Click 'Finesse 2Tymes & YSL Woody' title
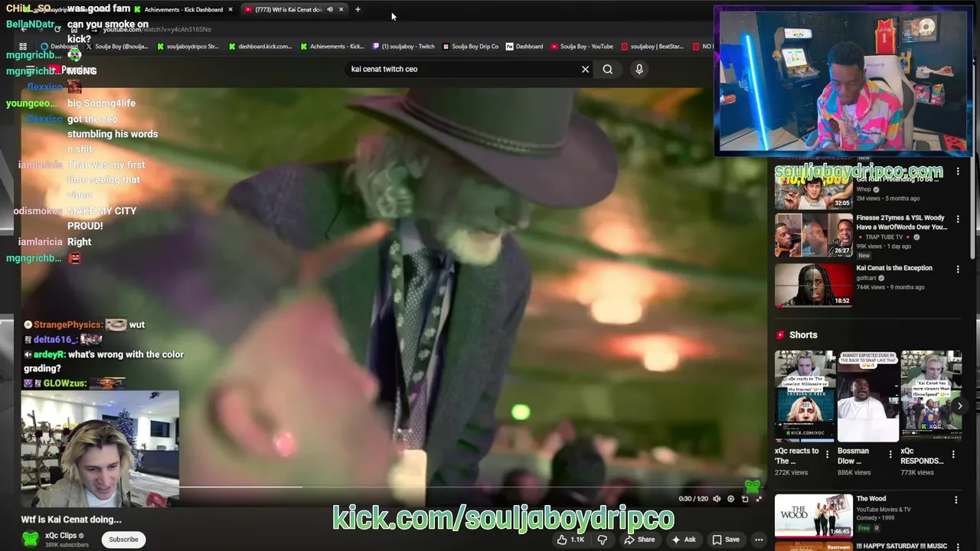The height and width of the screenshot is (551, 980). (x=902, y=222)
